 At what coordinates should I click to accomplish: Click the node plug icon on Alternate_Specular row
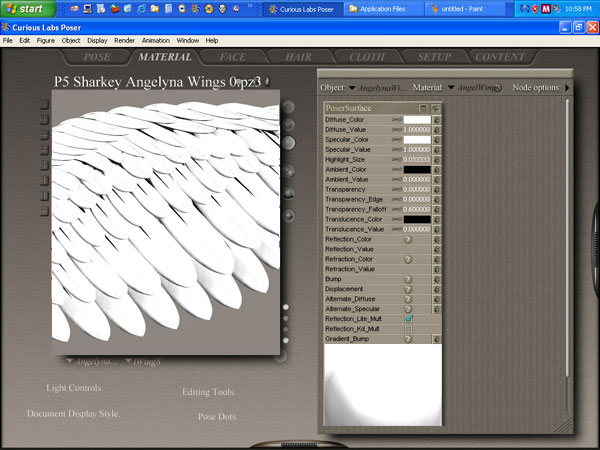tap(437, 309)
